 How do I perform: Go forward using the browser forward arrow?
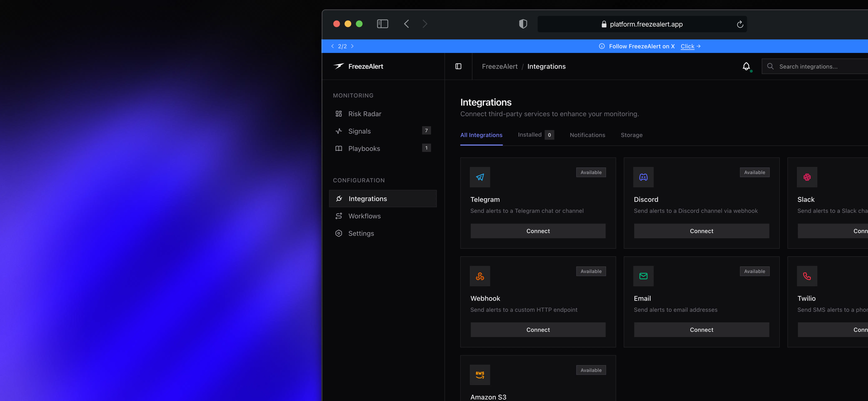[x=425, y=24]
